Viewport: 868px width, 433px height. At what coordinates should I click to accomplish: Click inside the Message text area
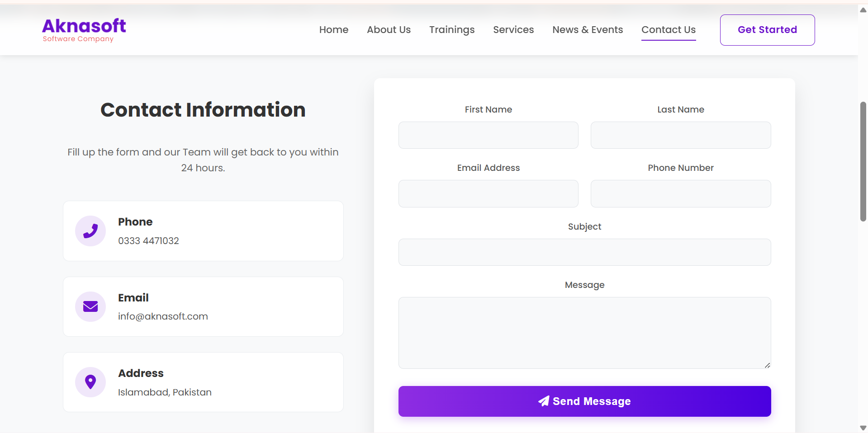point(584,332)
